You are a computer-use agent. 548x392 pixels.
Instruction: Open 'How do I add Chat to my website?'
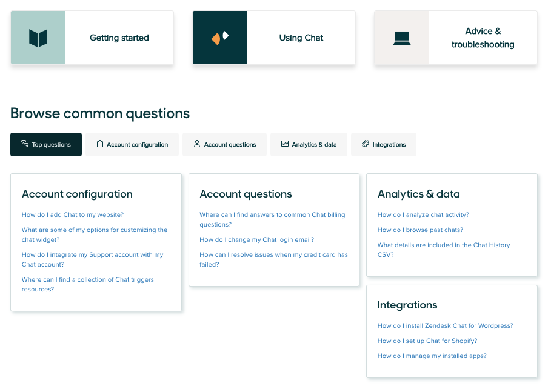click(73, 214)
